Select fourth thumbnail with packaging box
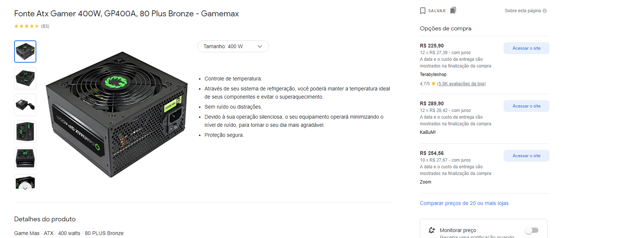Image resolution: width=644 pixels, height=238 pixels. (25, 132)
